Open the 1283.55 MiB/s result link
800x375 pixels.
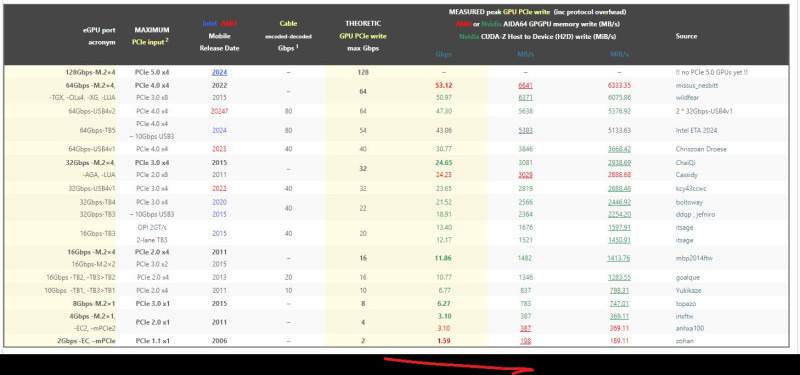[x=619, y=278]
